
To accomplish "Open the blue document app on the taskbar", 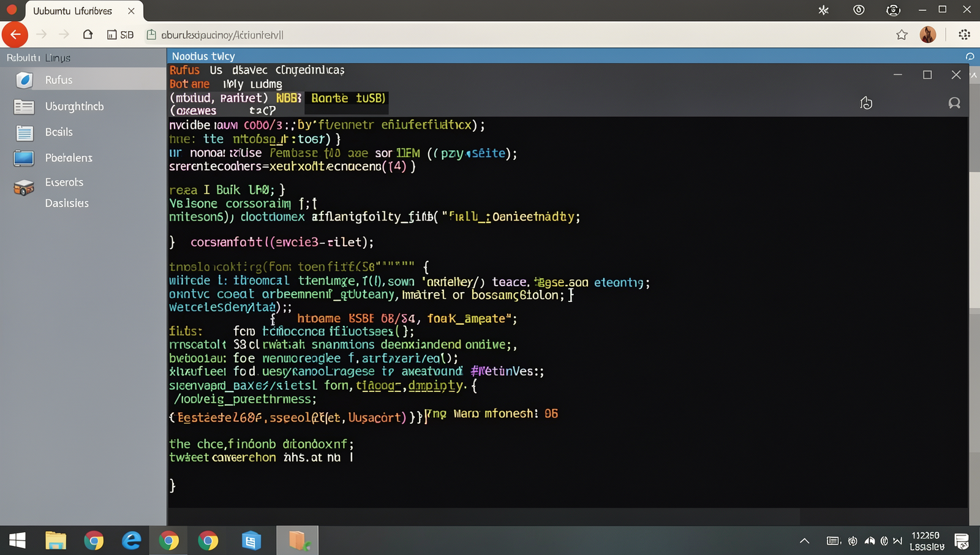I will tap(251, 541).
